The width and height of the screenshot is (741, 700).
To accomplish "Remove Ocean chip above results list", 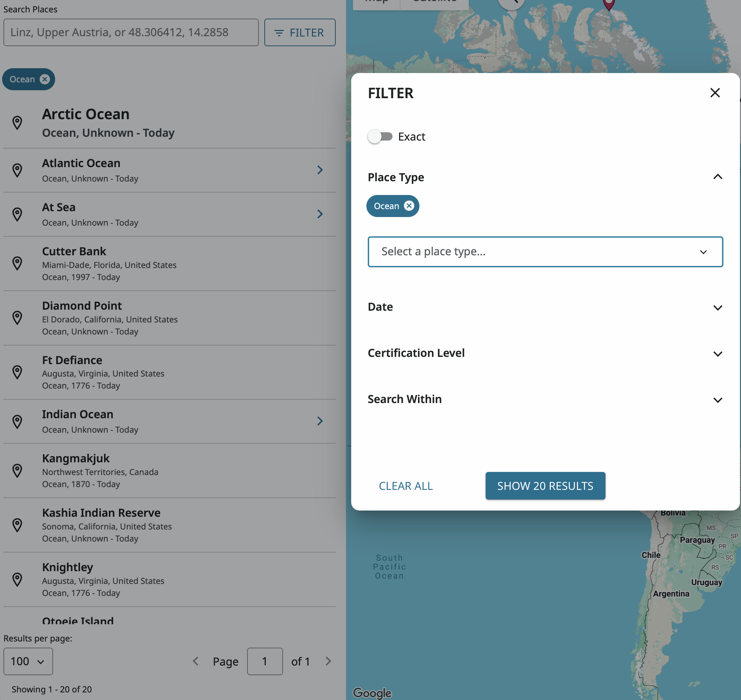I will [x=45, y=79].
